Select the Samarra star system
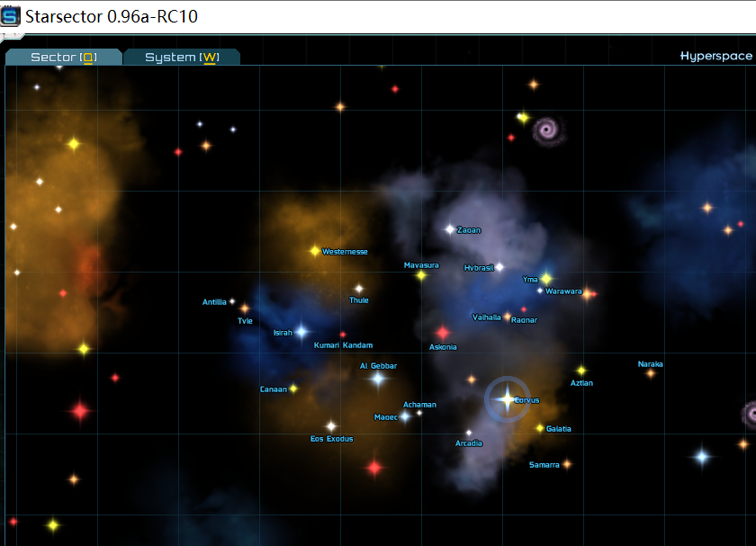This screenshot has width=756, height=546. point(567,464)
